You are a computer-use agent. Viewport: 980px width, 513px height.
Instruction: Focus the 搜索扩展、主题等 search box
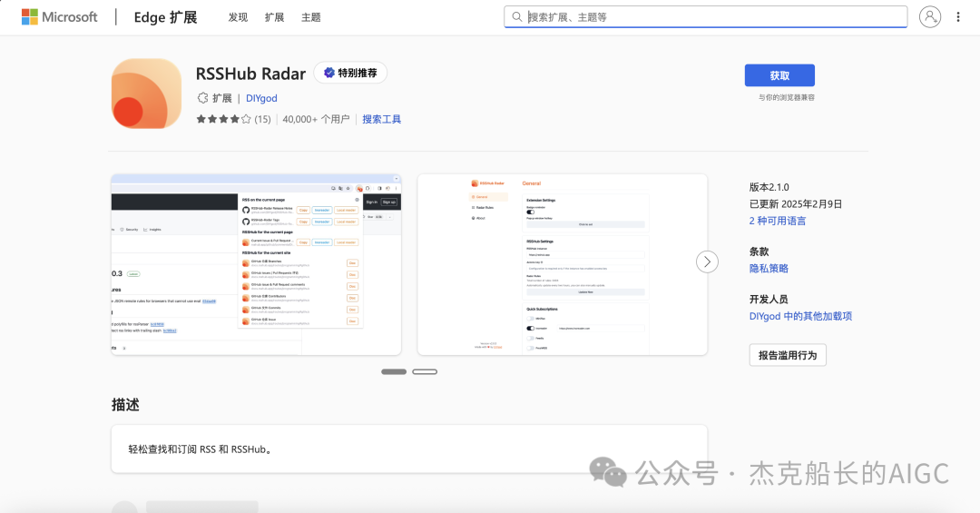point(706,17)
